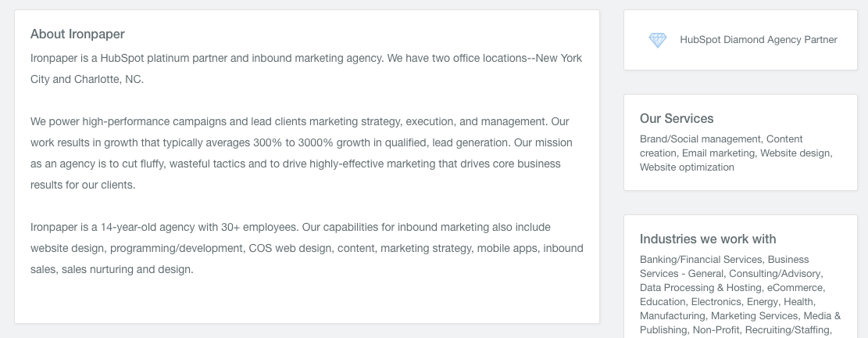Image resolution: width=868 pixels, height=338 pixels.
Task: Choose Recruiting/Staffing industry
Action: 788,330
